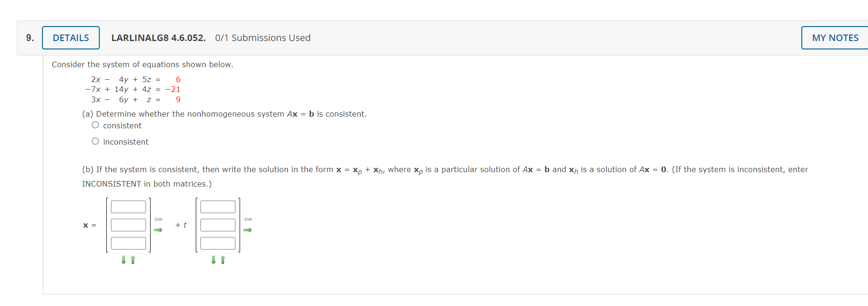Click the top entry field of the first matrix

pos(128,206)
